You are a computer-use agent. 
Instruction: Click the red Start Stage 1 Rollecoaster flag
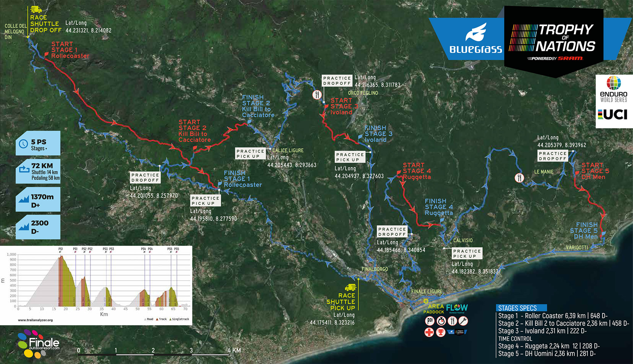point(46,55)
